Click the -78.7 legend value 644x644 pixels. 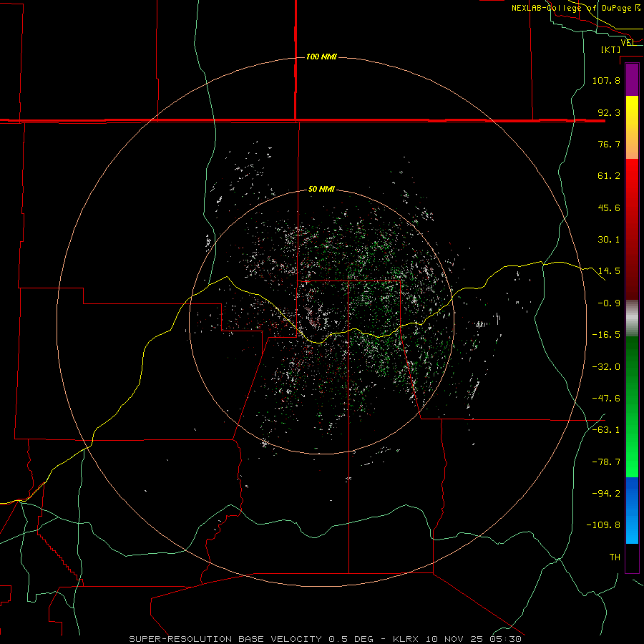click(606, 462)
